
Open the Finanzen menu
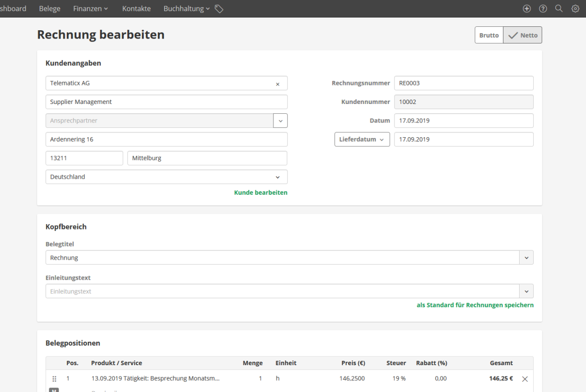(x=90, y=9)
